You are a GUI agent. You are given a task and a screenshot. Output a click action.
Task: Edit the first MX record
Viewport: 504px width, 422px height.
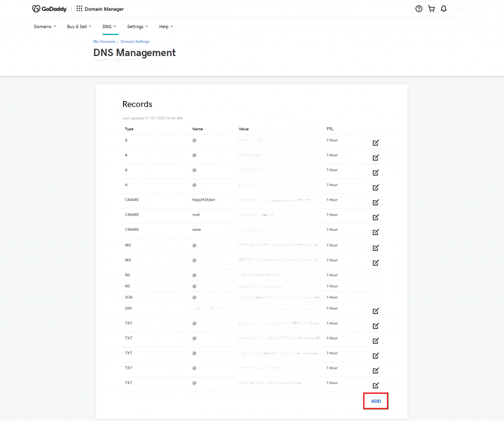pyautogui.click(x=376, y=247)
